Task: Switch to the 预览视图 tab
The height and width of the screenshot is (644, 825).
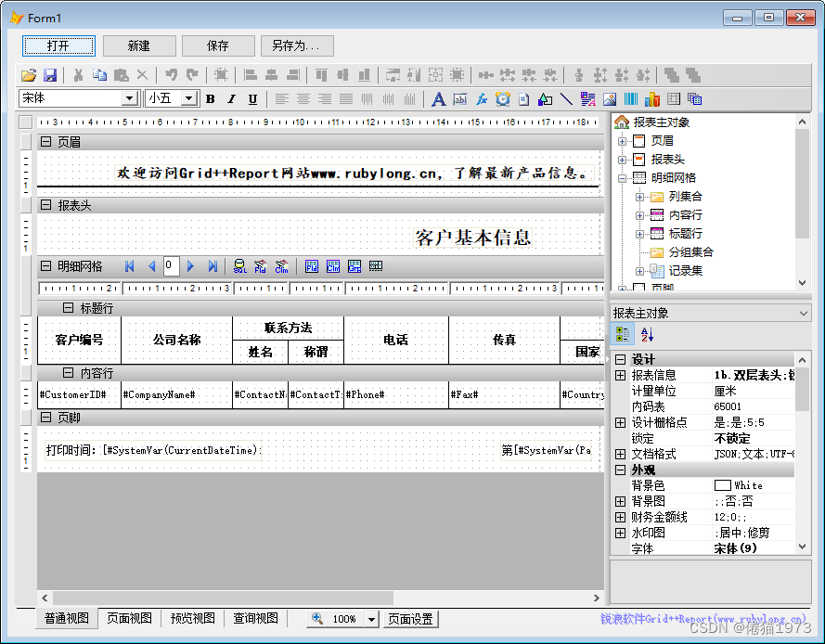Action: (192, 619)
